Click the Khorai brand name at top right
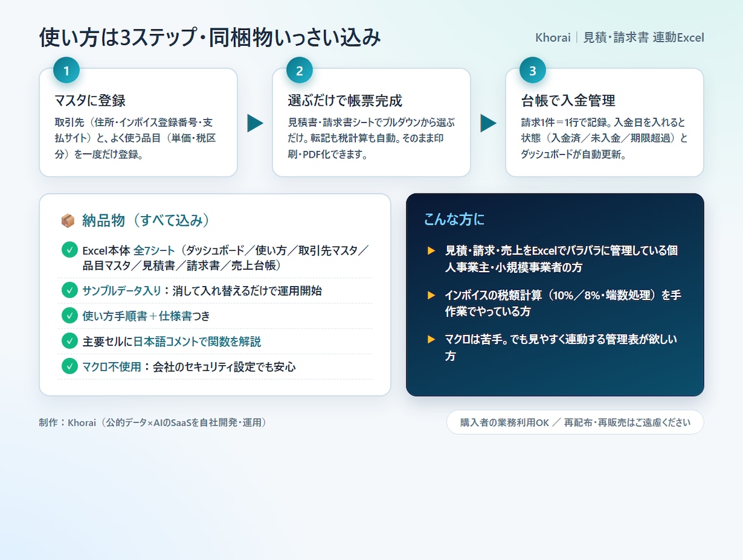The height and width of the screenshot is (560, 743). point(553,38)
